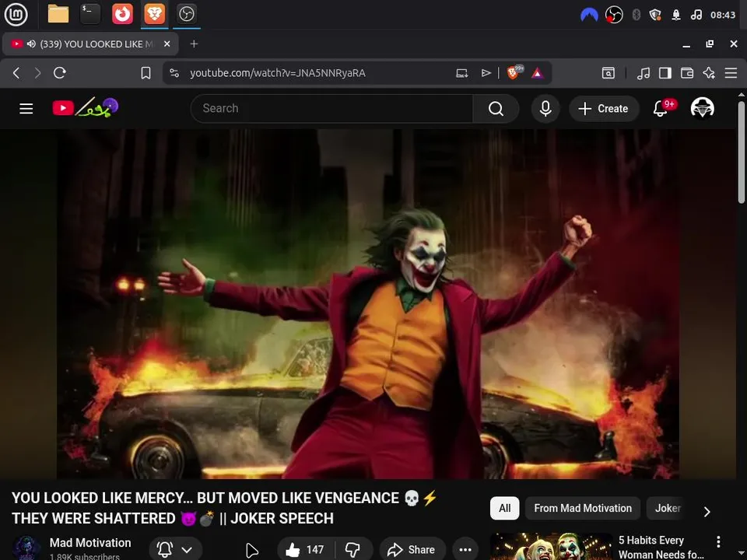This screenshot has height=560, width=747.
Task: Open the Leo AI assistant
Action: point(709,73)
